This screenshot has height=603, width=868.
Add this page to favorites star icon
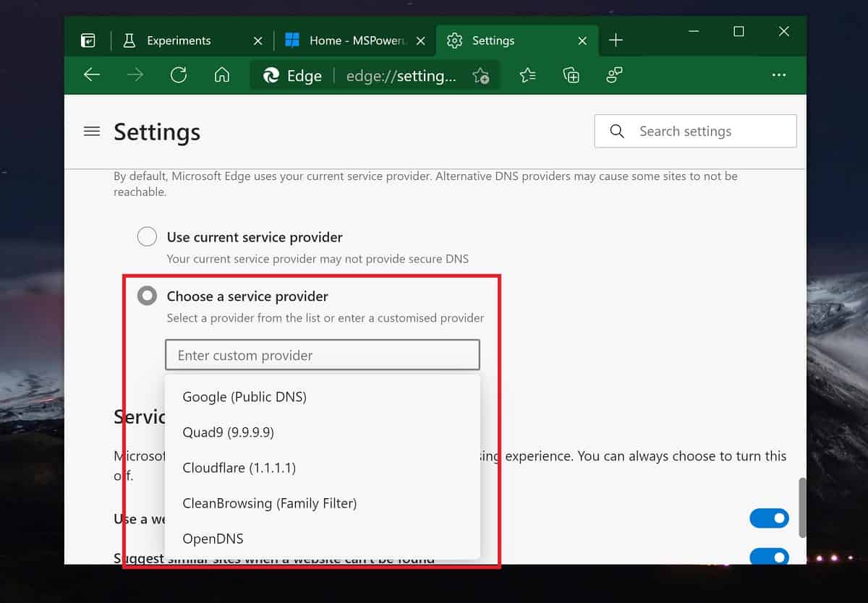(480, 76)
